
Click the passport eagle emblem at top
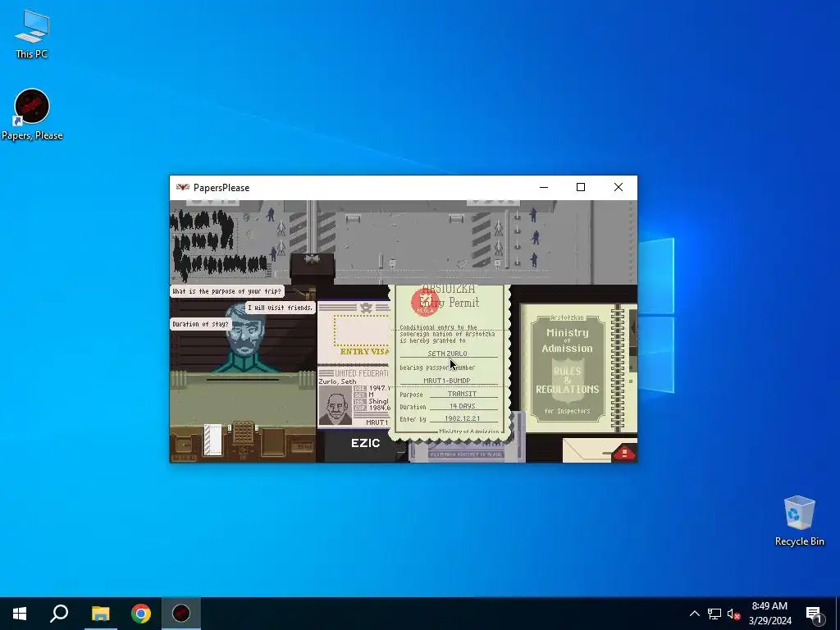(x=366, y=308)
